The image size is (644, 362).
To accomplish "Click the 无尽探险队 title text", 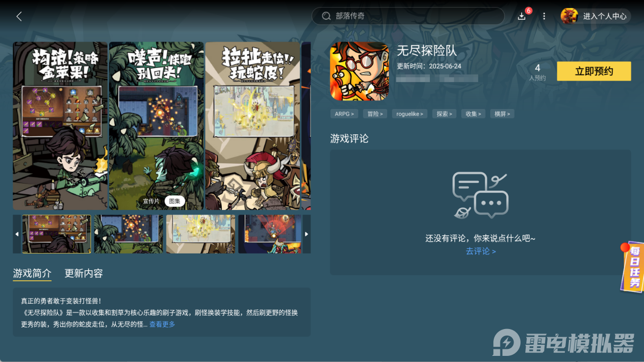I will pos(427,51).
